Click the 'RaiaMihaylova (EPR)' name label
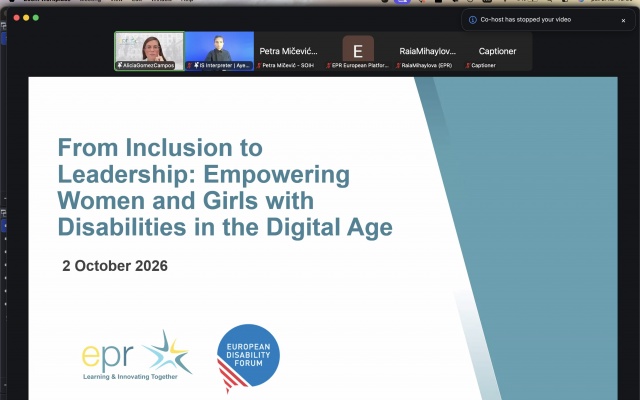This screenshot has height=400, width=640. click(427, 65)
